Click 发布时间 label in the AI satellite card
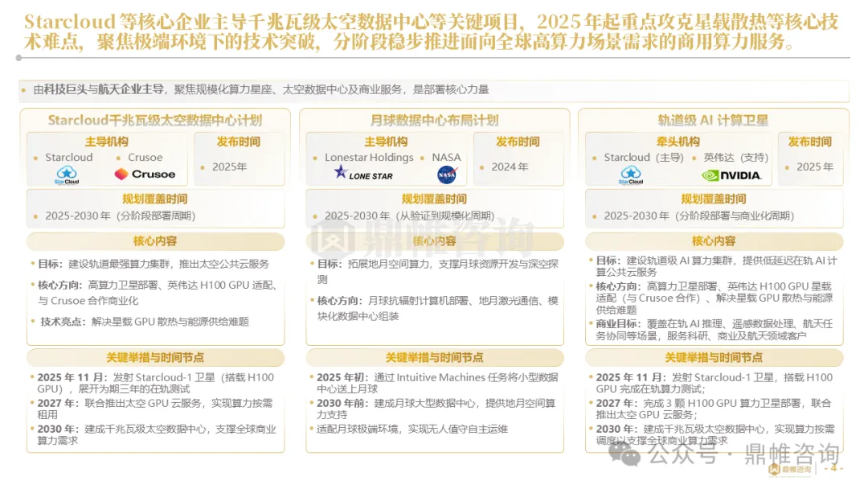 [810, 142]
